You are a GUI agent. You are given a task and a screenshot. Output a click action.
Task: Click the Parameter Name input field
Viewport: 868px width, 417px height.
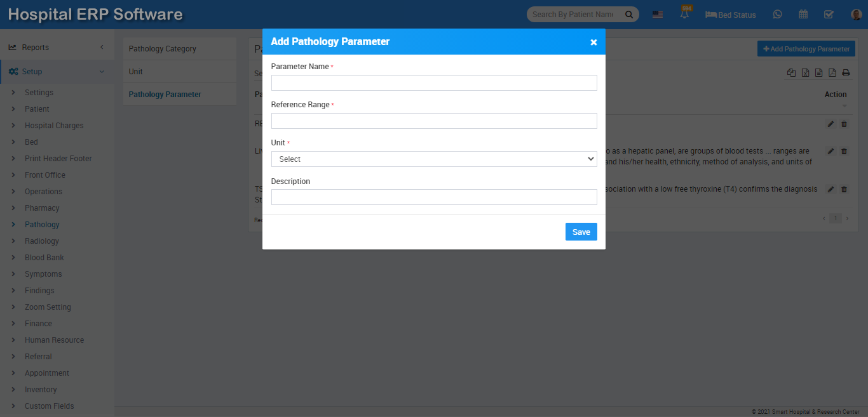[434, 83]
